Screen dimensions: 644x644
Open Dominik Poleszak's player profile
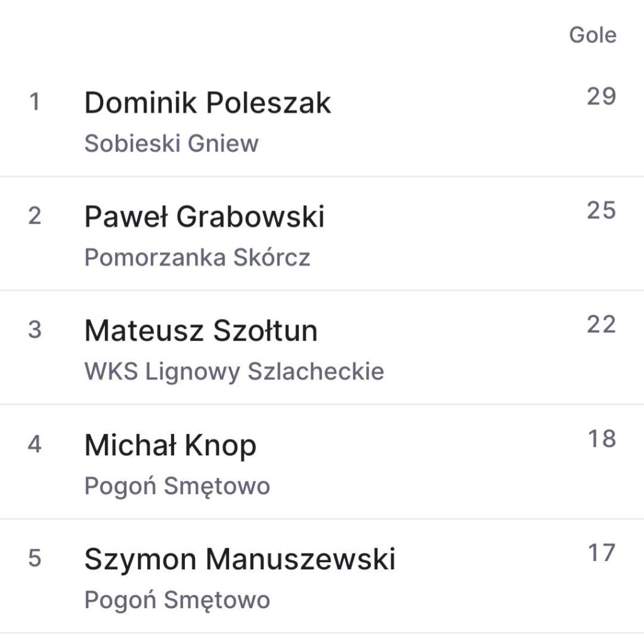tap(208, 103)
